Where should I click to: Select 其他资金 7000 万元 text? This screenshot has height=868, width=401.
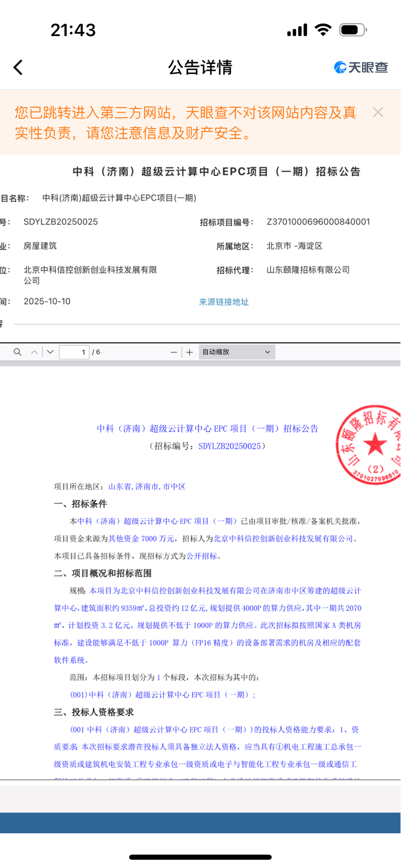click(x=141, y=539)
